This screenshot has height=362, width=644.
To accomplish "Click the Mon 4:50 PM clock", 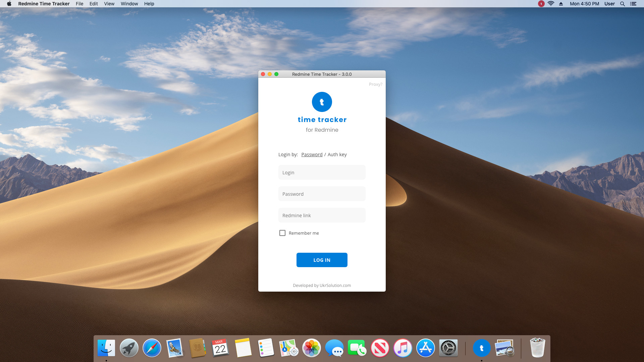I will (x=584, y=4).
